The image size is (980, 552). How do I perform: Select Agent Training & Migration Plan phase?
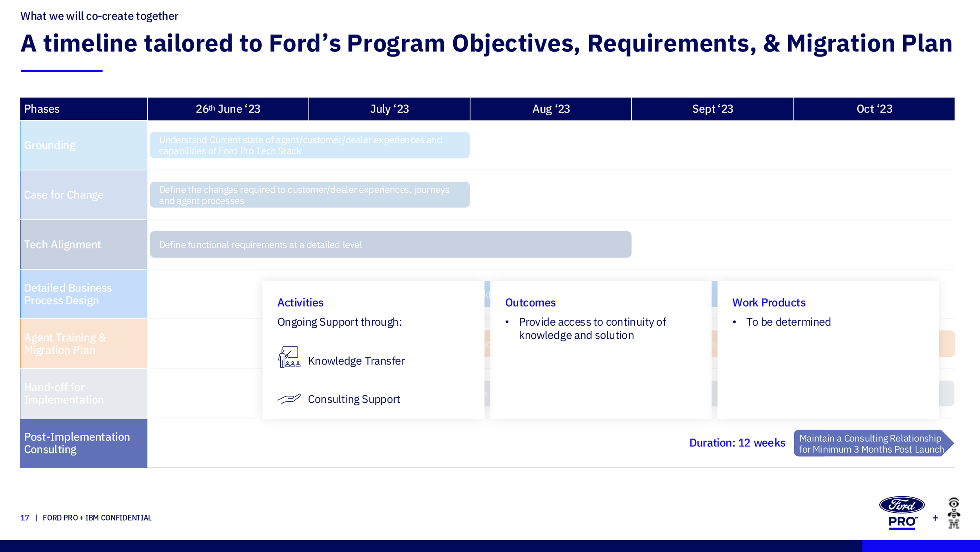84,344
